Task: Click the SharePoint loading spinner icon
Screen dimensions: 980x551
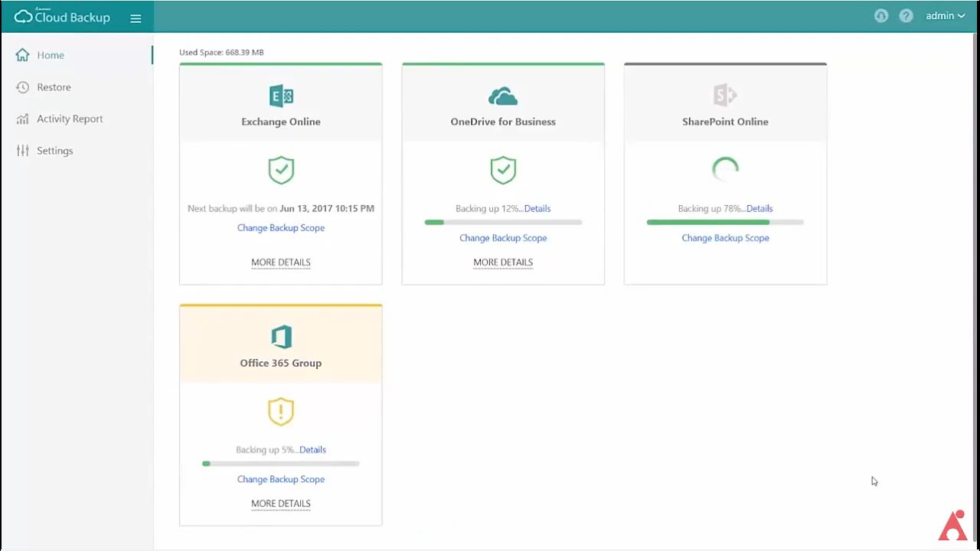Action: pos(725,170)
